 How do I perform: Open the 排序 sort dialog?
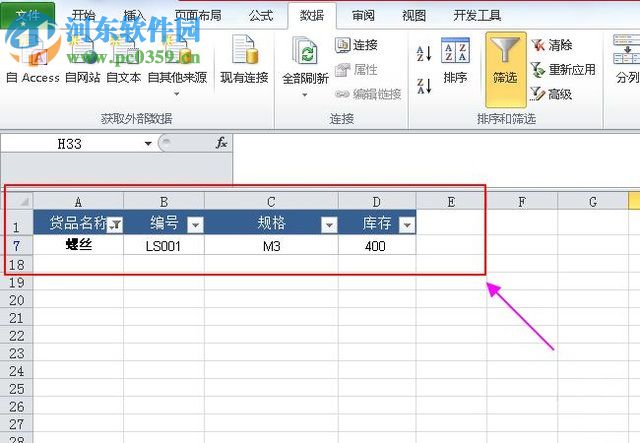click(455, 60)
